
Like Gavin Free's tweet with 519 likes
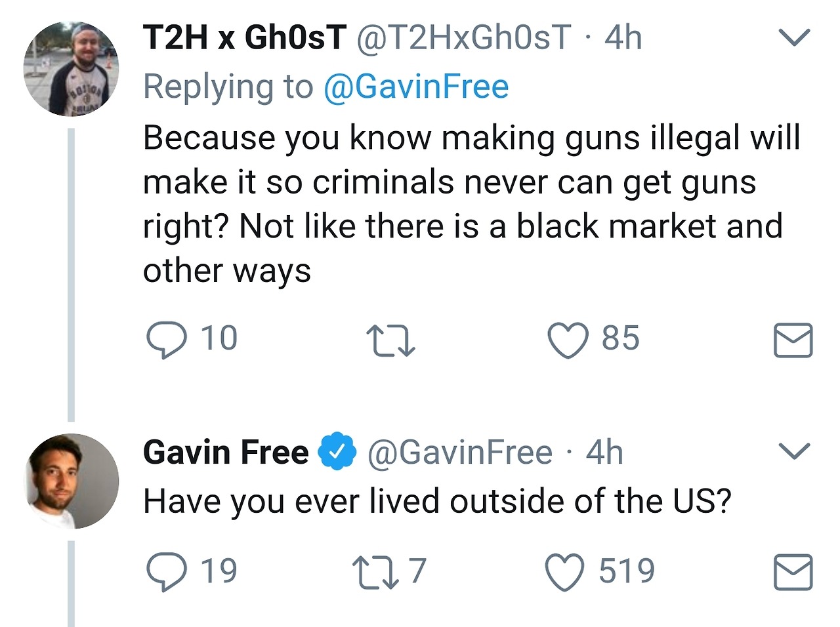[566, 572]
